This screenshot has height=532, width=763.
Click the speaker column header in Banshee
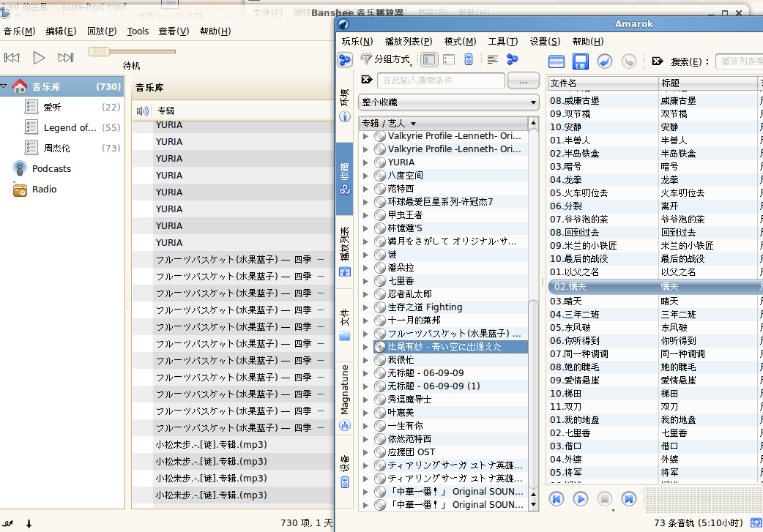click(143, 111)
